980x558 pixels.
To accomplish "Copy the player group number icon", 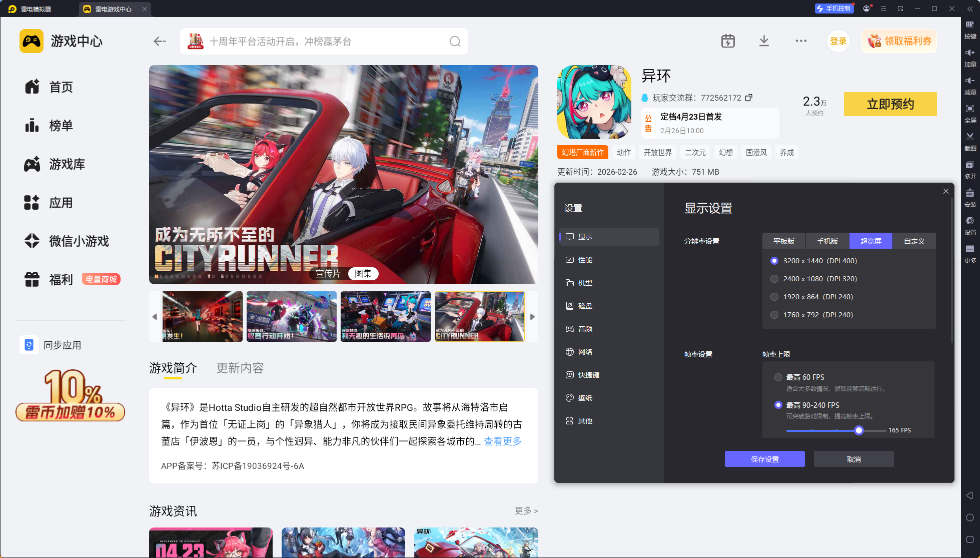I will pyautogui.click(x=748, y=98).
